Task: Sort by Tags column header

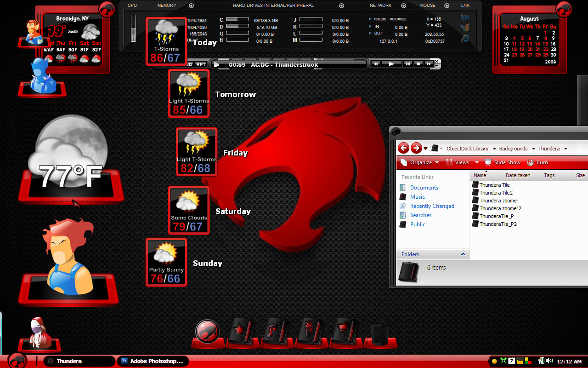Action: click(555, 175)
